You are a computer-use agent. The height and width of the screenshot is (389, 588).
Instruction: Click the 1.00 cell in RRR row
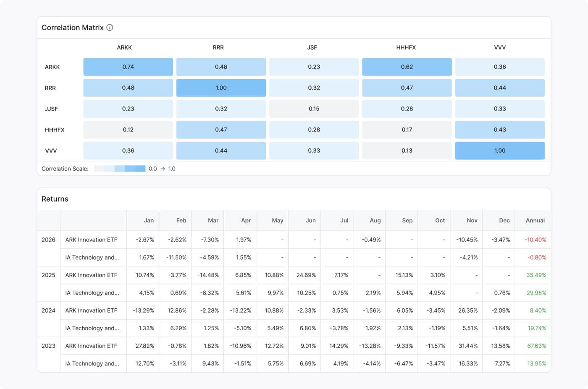[x=221, y=88]
